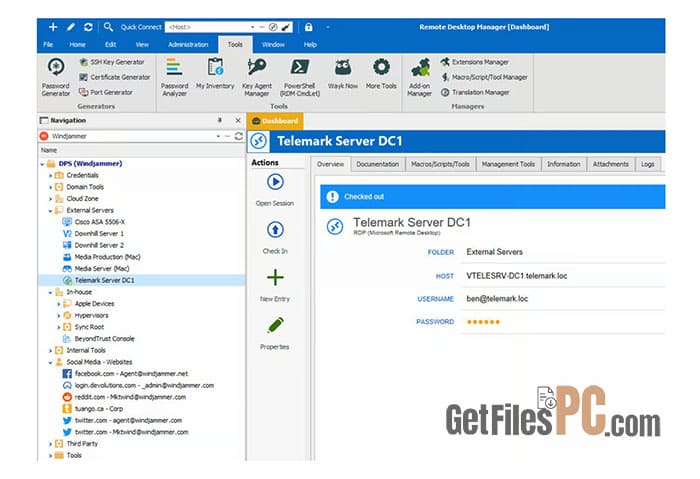700x479 pixels.
Task: Click the lock icon in title bar
Action: pyautogui.click(x=308, y=27)
